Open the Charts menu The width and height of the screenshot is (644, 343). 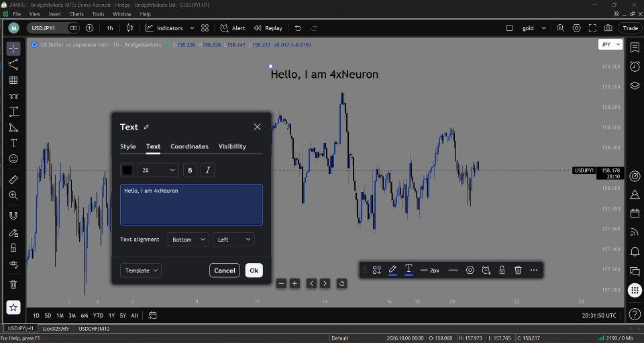pos(76,14)
